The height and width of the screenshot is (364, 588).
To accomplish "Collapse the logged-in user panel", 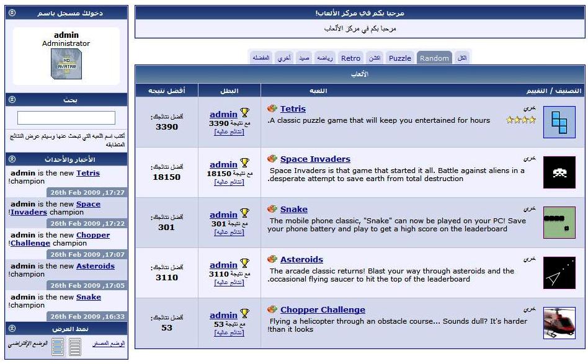I will (13, 13).
